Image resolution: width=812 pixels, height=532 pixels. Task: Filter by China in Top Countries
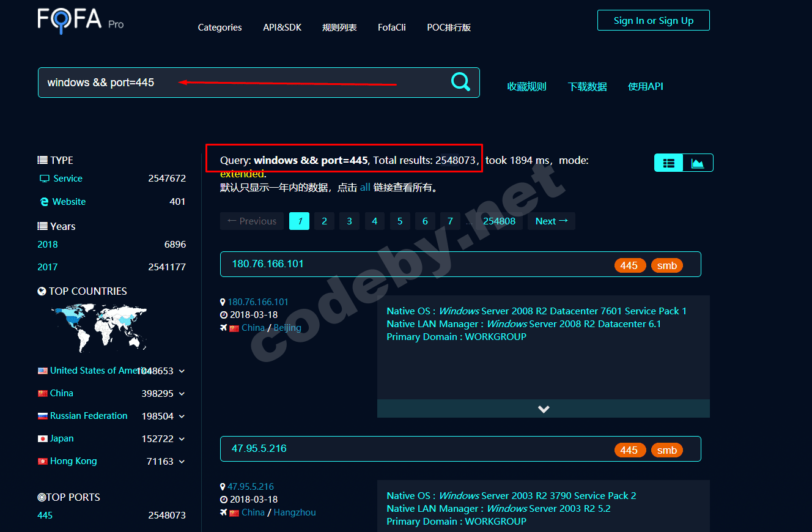(x=61, y=393)
